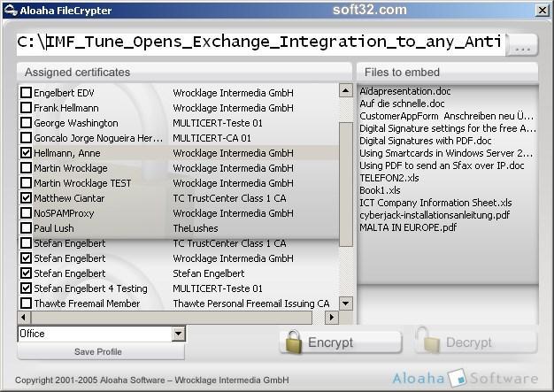Image resolution: width=554 pixels, height=392 pixels.
Task: Select Digital Signature settings for the free file
Action: 447,128
